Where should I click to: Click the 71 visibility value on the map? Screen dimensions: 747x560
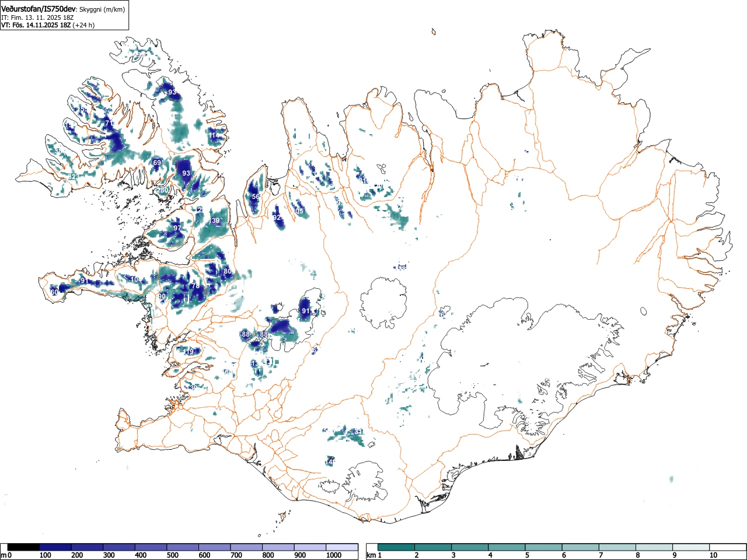(x=109, y=124)
